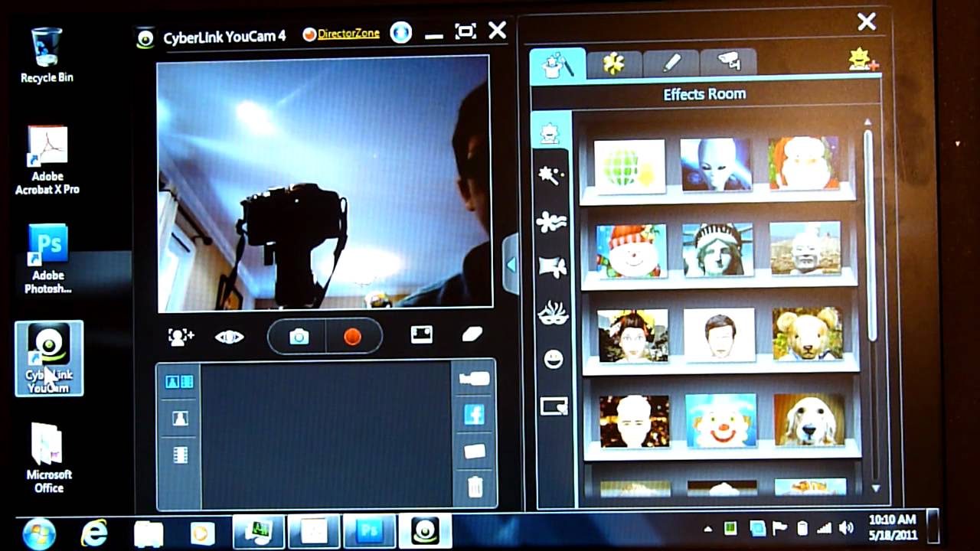This screenshot has width=980, height=551.
Task: Select the smiley emotions category
Action: pyautogui.click(x=552, y=359)
